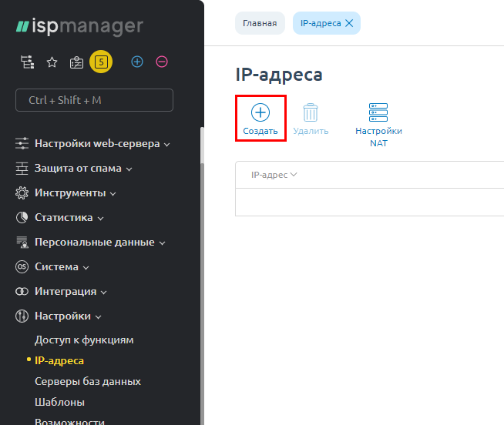Switch to Главная tab
504x425 pixels.
[260, 23]
